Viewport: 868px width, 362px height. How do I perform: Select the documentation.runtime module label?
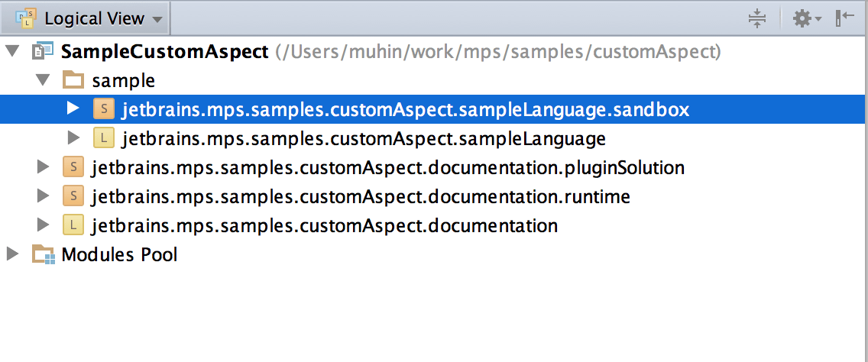361,196
